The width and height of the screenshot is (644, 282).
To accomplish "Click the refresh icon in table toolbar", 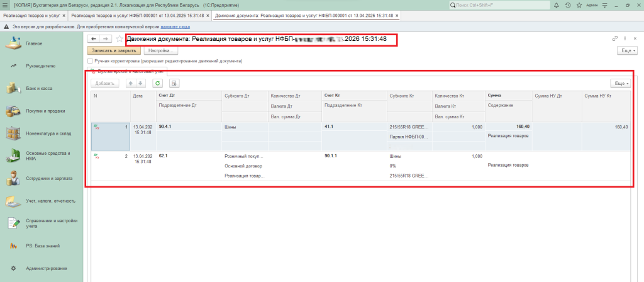I will click(158, 83).
